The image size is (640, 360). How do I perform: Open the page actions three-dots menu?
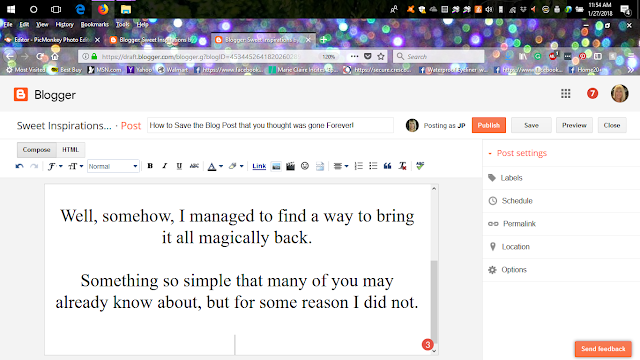tap(354, 56)
